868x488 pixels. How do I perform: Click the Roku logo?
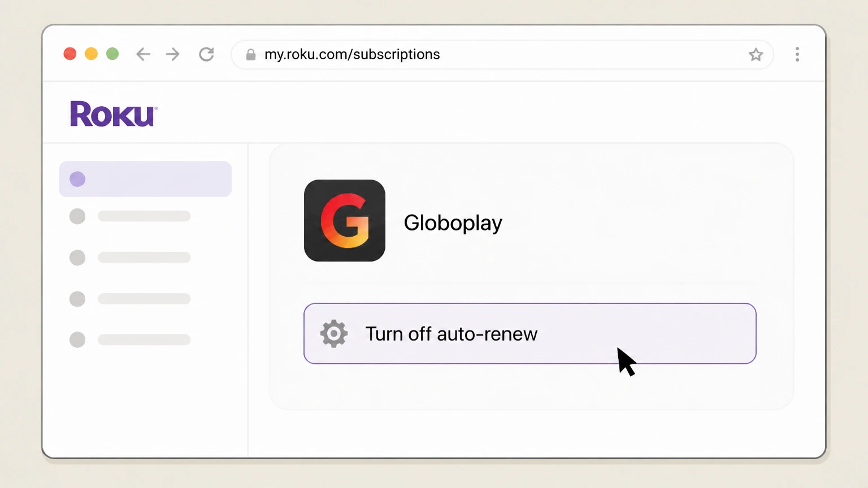[114, 114]
